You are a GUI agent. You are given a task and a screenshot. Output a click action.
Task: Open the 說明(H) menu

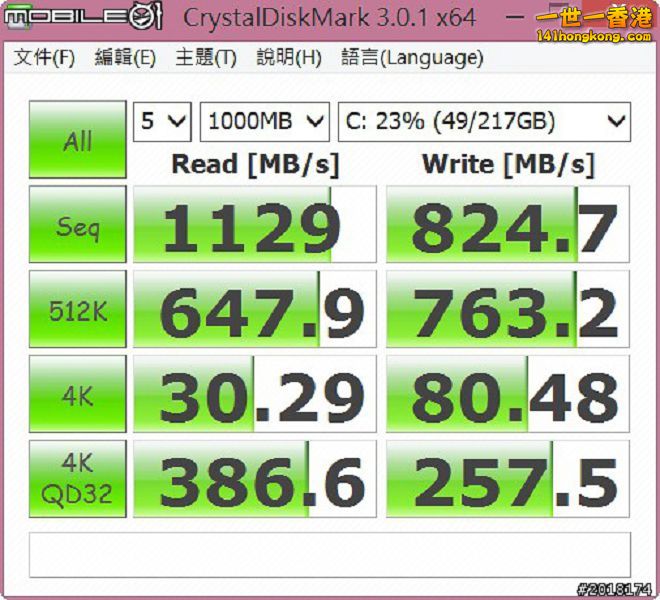[289, 58]
